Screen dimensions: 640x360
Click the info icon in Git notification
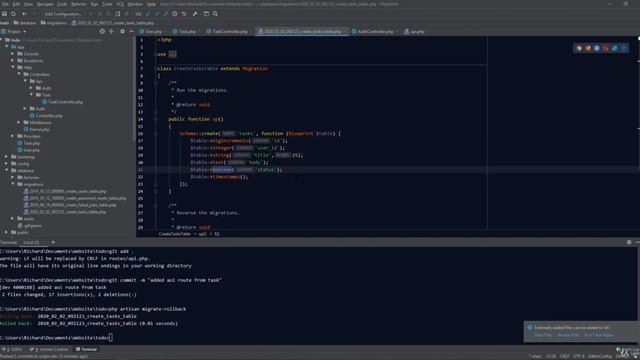pyautogui.click(x=530, y=327)
